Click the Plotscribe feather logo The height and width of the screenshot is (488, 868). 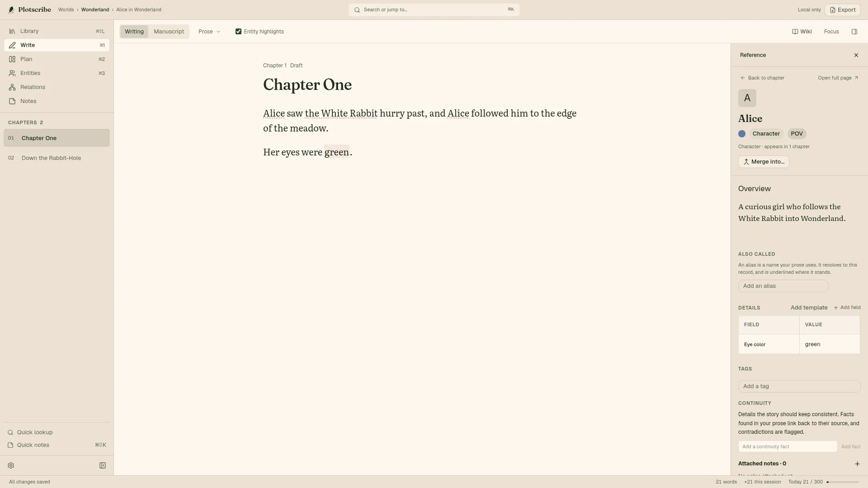(x=11, y=10)
